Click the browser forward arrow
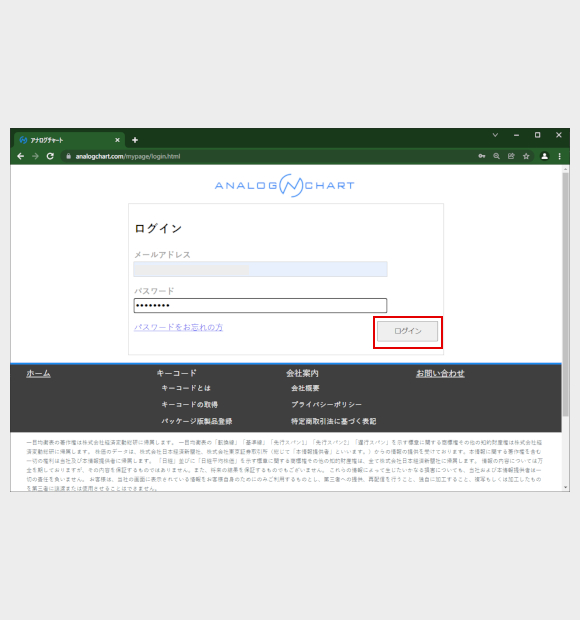 pos(35,156)
